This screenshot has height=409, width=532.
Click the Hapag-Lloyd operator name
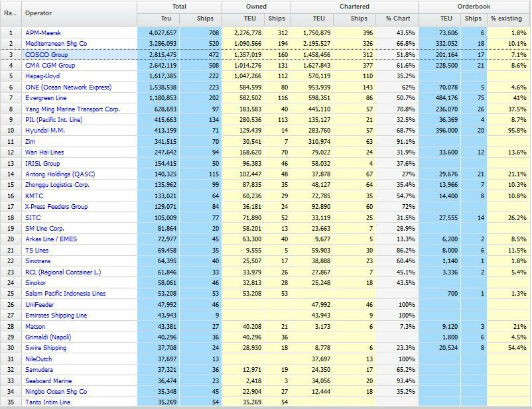pos(42,76)
